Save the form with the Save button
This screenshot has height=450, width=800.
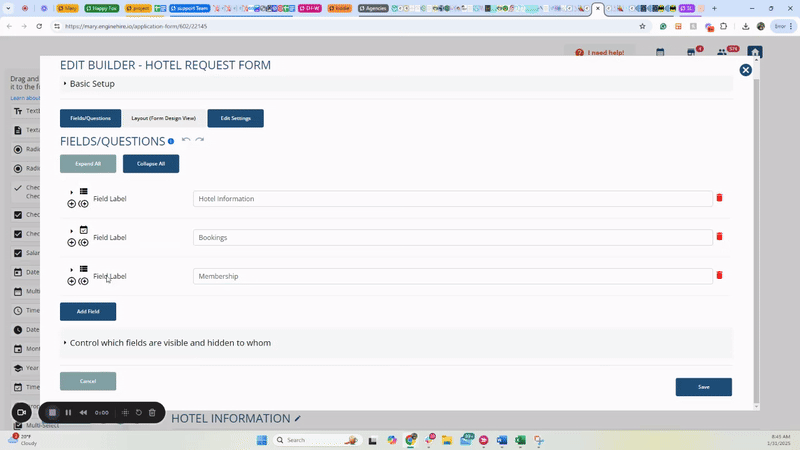pyautogui.click(x=704, y=387)
